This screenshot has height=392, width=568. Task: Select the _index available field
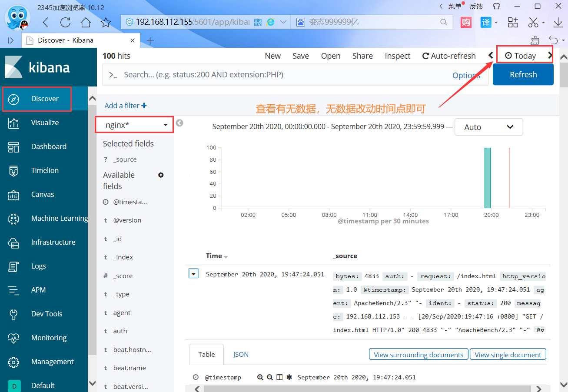click(123, 257)
